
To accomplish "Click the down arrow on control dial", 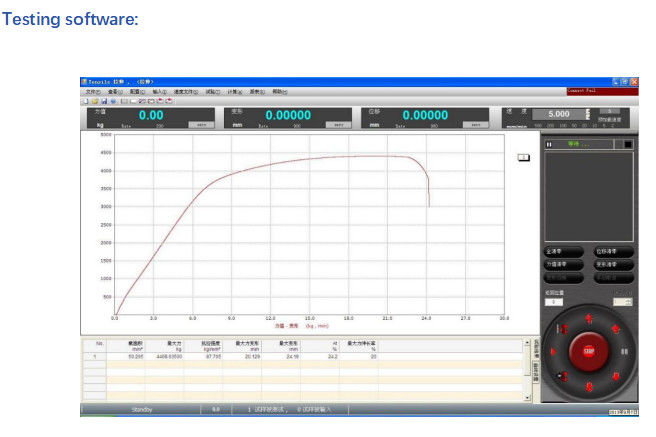I will pyautogui.click(x=588, y=386).
